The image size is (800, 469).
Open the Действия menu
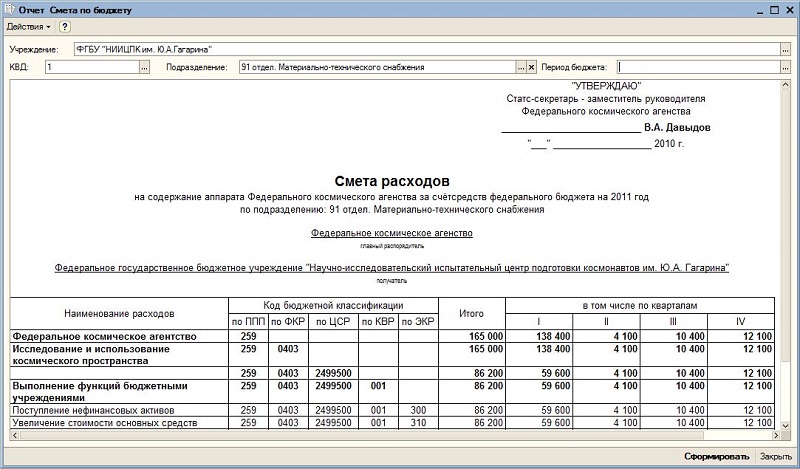click(x=28, y=27)
